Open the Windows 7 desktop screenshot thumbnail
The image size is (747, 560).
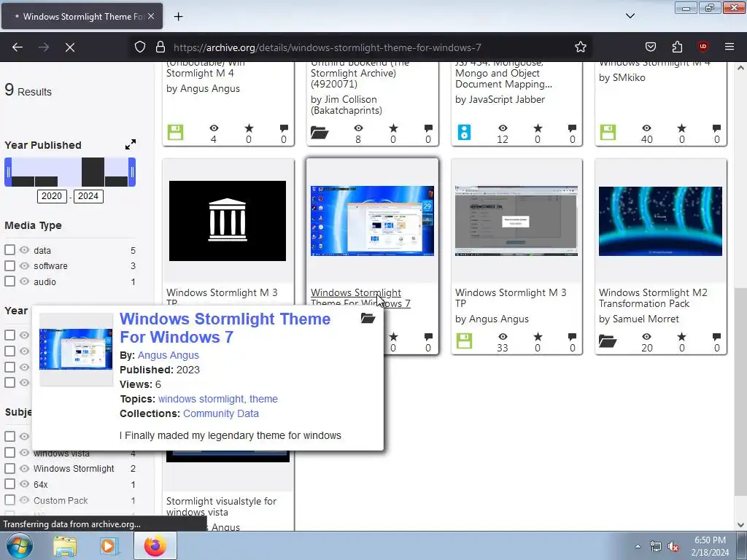[x=372, y=220]
